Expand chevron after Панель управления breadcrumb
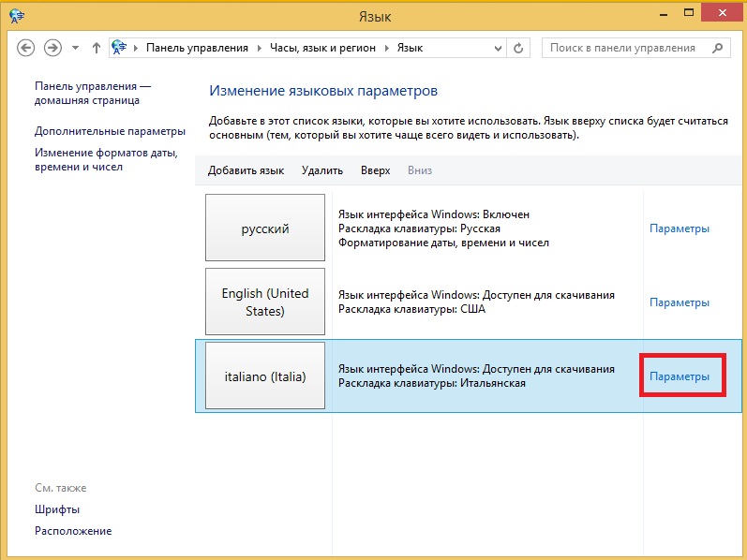This screenshot has height=560, width=747. point(260,48)
